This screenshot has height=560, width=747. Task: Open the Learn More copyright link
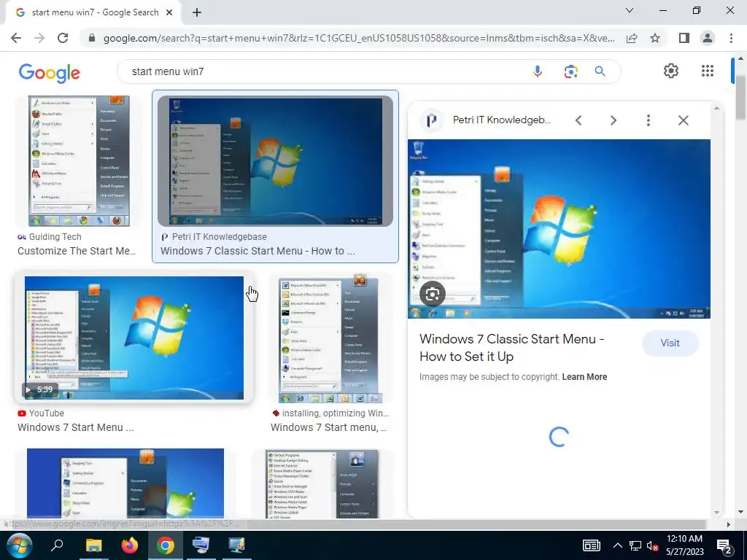coord(584,377)
